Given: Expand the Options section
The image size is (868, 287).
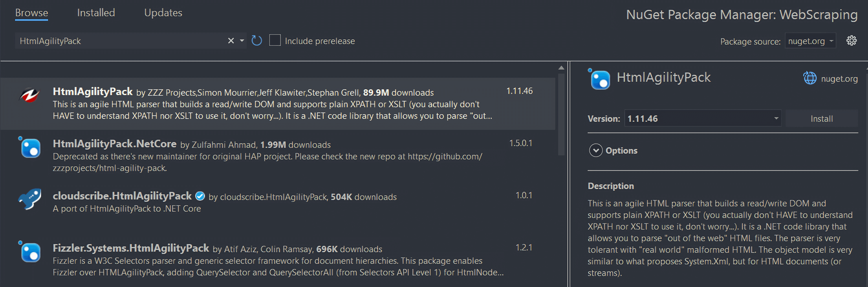Looking at the screenshot, I should coord(596,150).
